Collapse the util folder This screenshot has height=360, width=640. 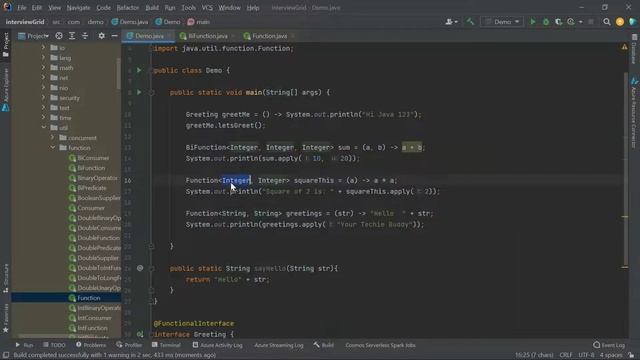(44, 127)
